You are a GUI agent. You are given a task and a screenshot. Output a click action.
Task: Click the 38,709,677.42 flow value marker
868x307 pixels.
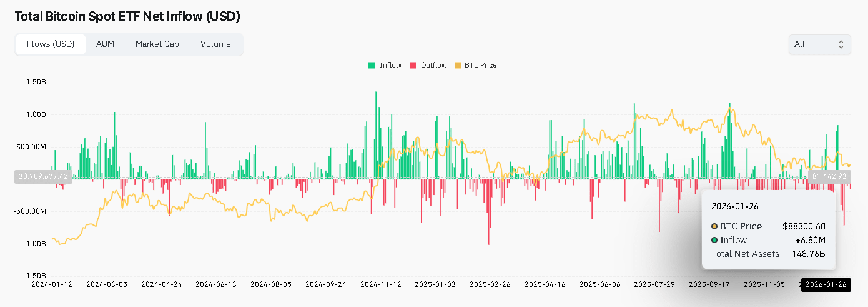tap(43, 177)
